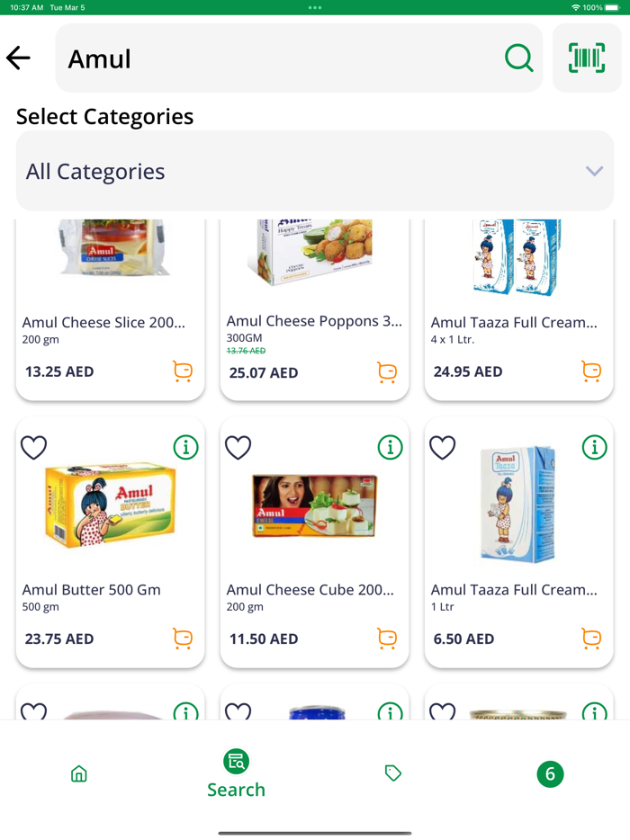Click the chevron on the categories selector
This screenshot has height=840, width=630.
[593, 171]
